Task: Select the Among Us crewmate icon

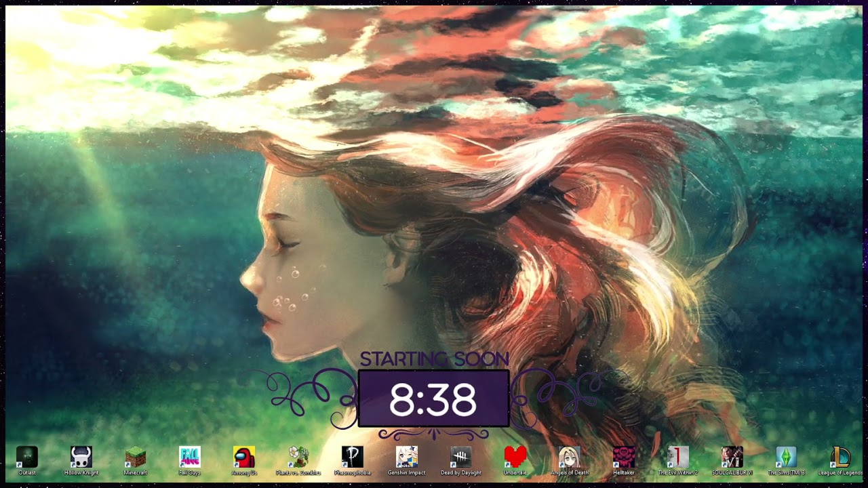Action: [x=244, y=457]
